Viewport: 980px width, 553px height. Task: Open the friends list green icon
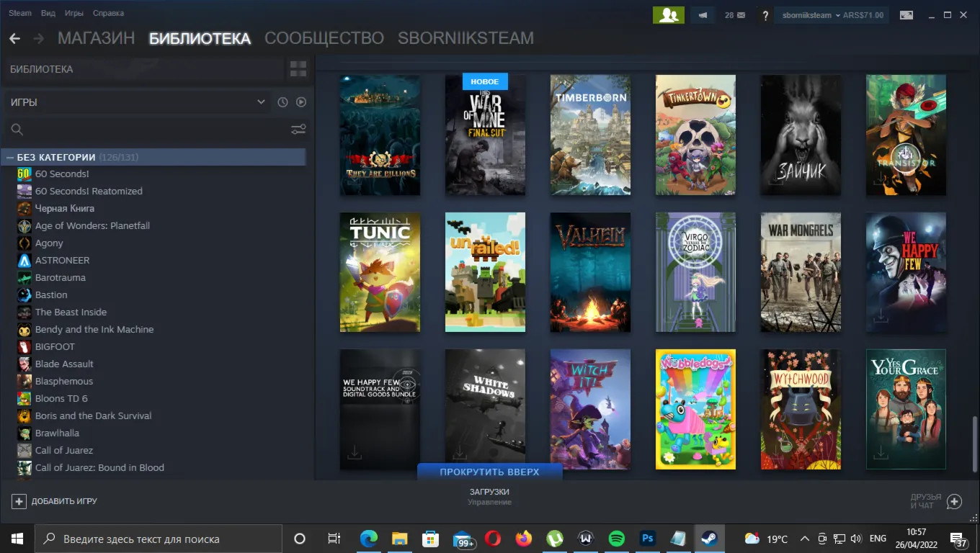coord(668,15)
